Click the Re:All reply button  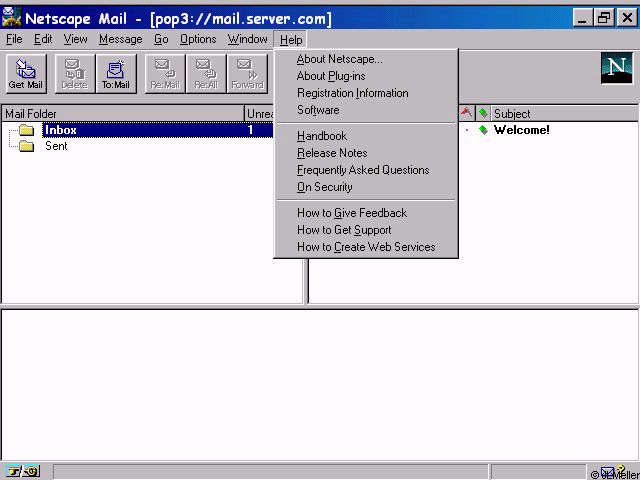click(x=206, y=74)
